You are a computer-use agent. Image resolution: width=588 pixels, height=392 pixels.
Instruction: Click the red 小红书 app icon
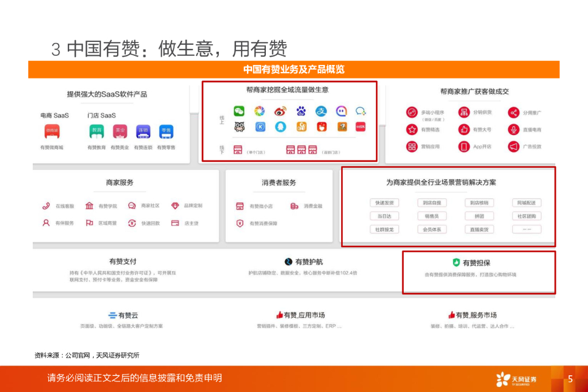[361, 127]
